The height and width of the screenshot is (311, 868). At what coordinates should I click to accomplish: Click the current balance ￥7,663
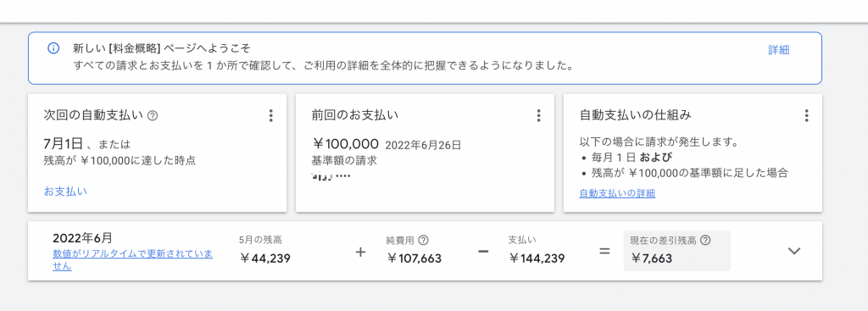pos(651,258)
